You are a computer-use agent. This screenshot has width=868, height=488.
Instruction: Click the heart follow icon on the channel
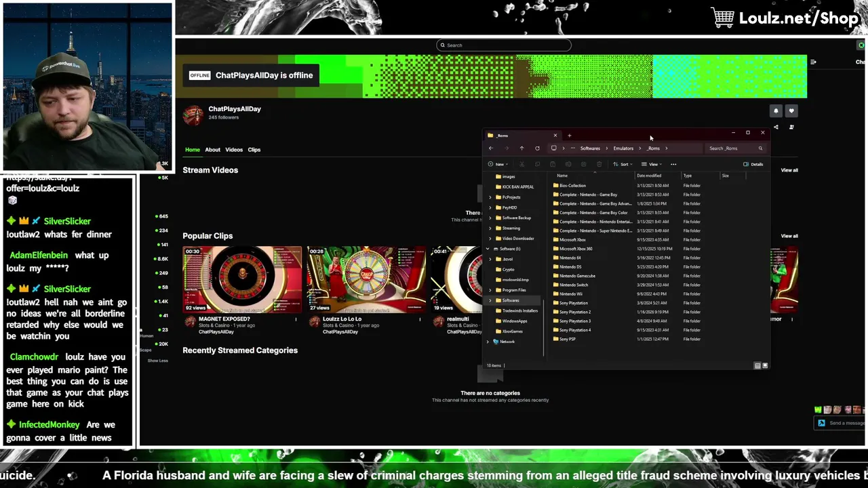tap(791, 111)
